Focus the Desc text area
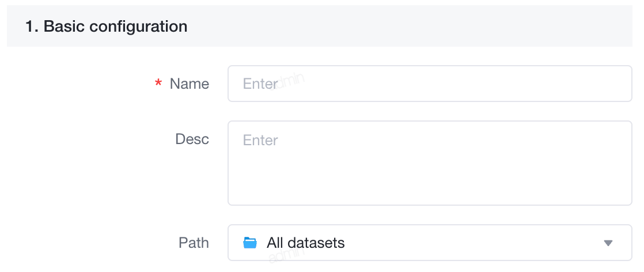Screen dimensions: 644x272 [x=430, y=163]
